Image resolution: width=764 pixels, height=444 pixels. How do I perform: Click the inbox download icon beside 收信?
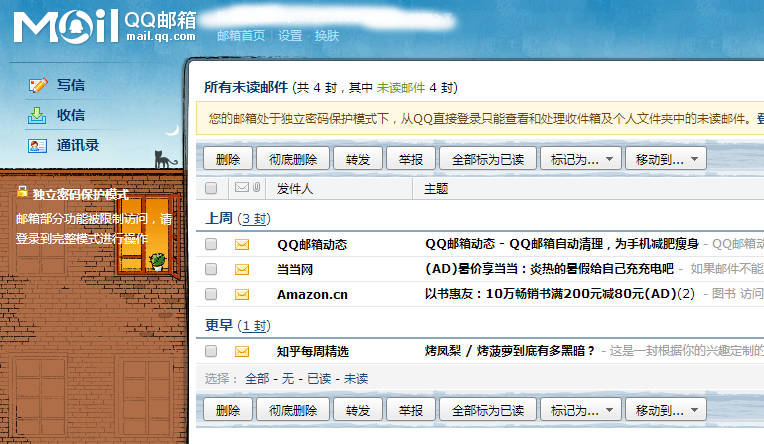pyautogui.click(x=37, y=116)
